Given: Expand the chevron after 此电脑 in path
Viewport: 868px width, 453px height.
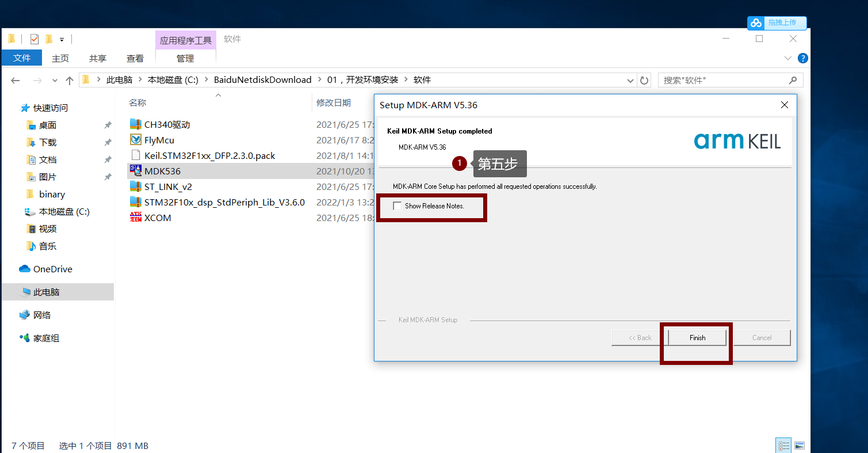Looking at the screenshot, I should pyautogui.click(x=140, y=80).
